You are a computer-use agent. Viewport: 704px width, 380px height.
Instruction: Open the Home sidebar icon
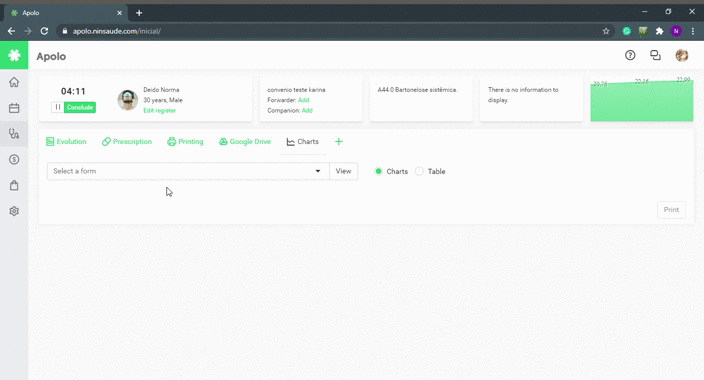tap(14, 82)
